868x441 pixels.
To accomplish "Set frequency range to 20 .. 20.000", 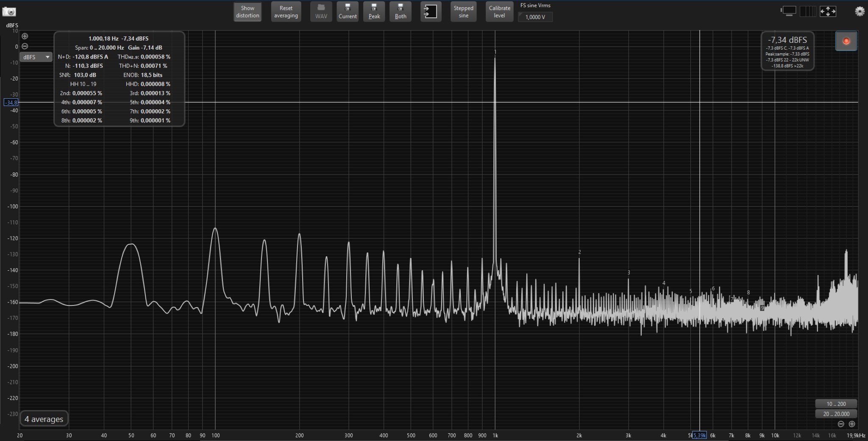I will (836, 414).
